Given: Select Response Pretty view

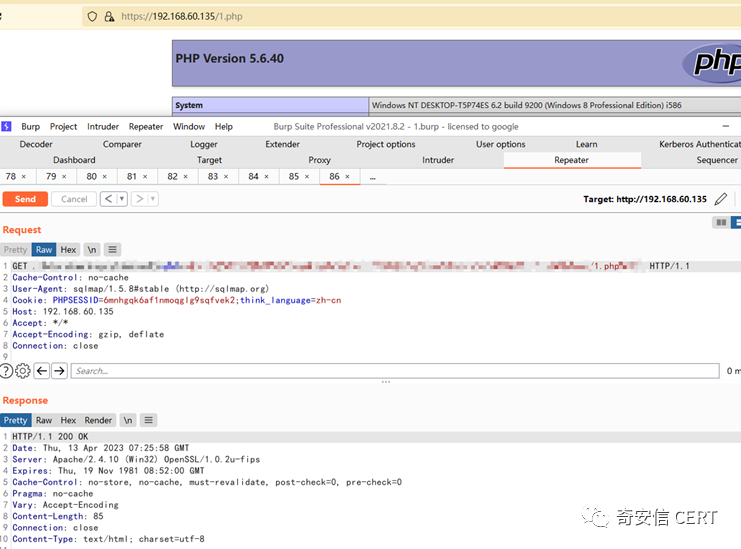Looking at the screenshot, I should pos(16,420).
